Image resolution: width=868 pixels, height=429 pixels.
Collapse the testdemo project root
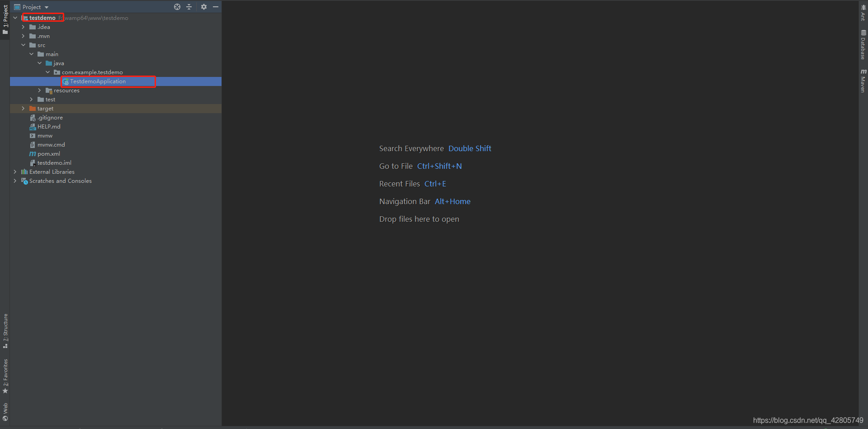point(15,18)
